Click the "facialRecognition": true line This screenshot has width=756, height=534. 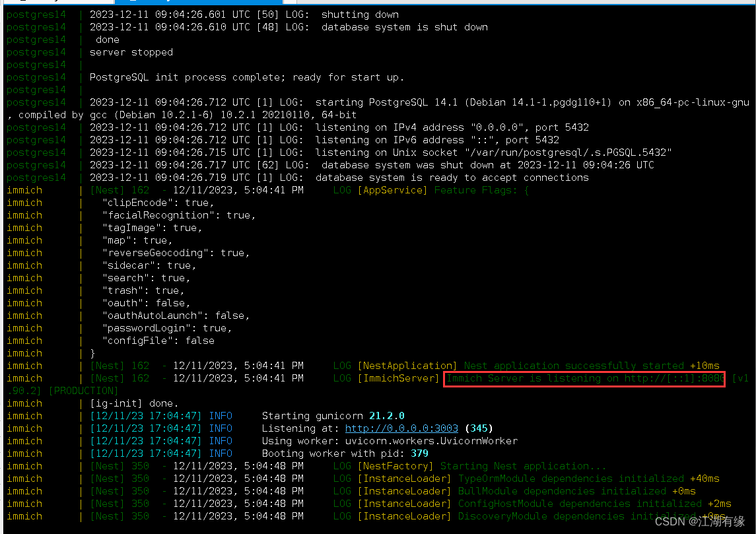click(x=179, y=215)
